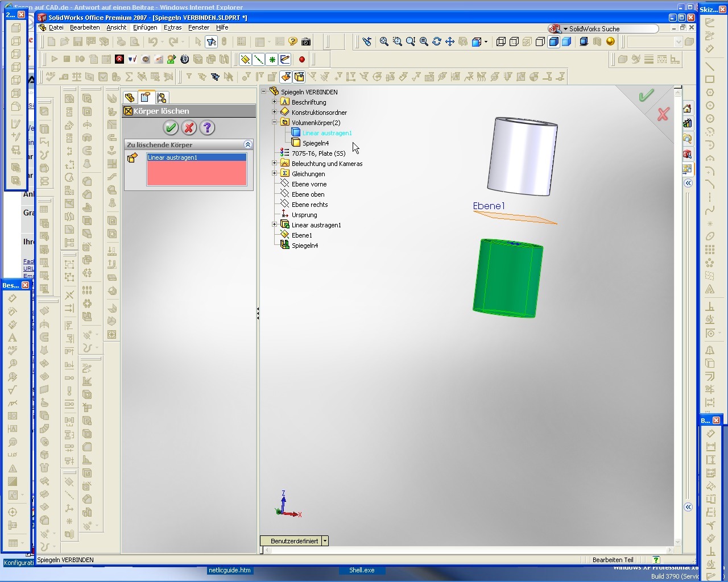728x582 pixels.
Task: Activate the Rotate View tool
Action: tap(437, 41)
